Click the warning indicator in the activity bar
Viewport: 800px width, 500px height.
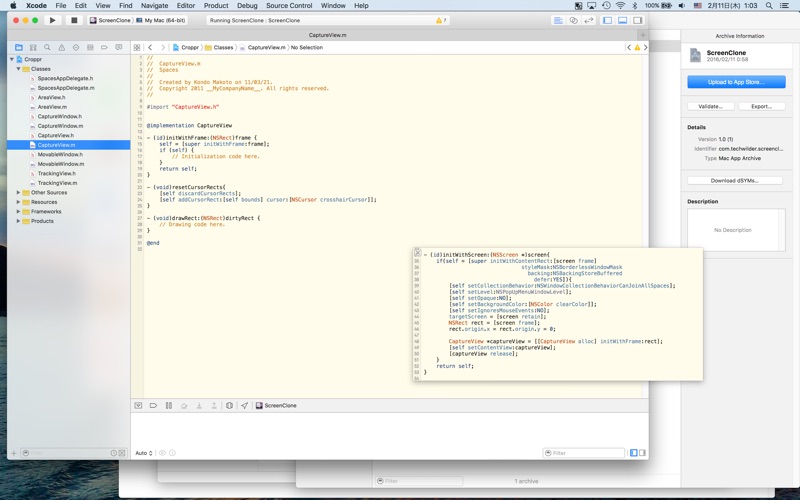coord(441,20)
